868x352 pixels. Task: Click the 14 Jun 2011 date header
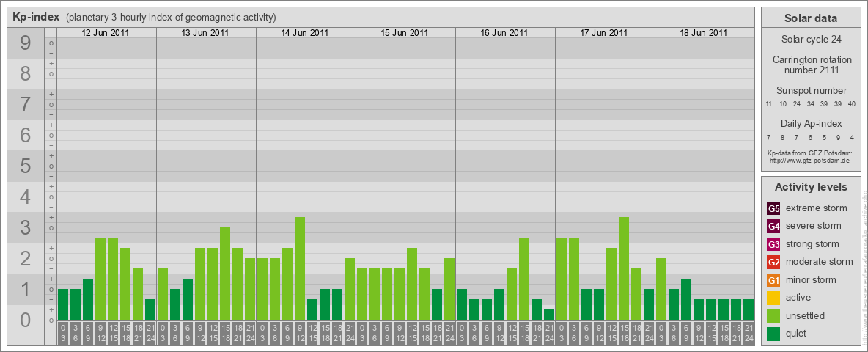[304, 33]
